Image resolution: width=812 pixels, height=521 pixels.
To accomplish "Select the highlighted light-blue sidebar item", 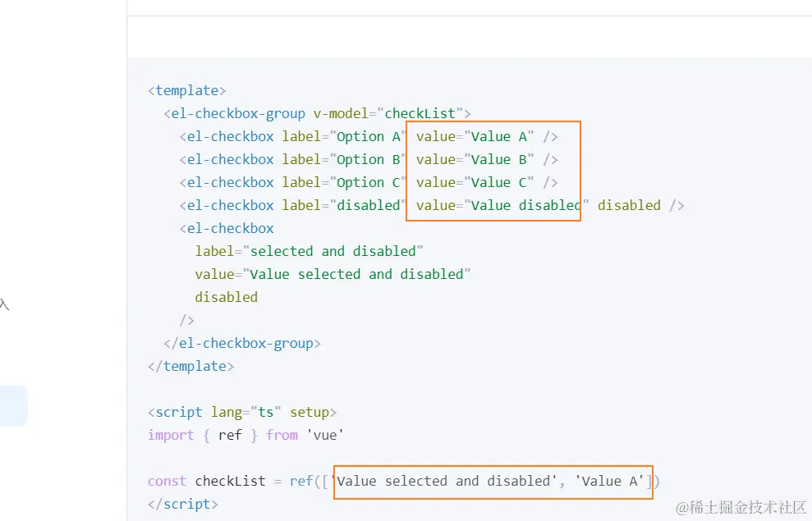I will click(x=13, y=406).
